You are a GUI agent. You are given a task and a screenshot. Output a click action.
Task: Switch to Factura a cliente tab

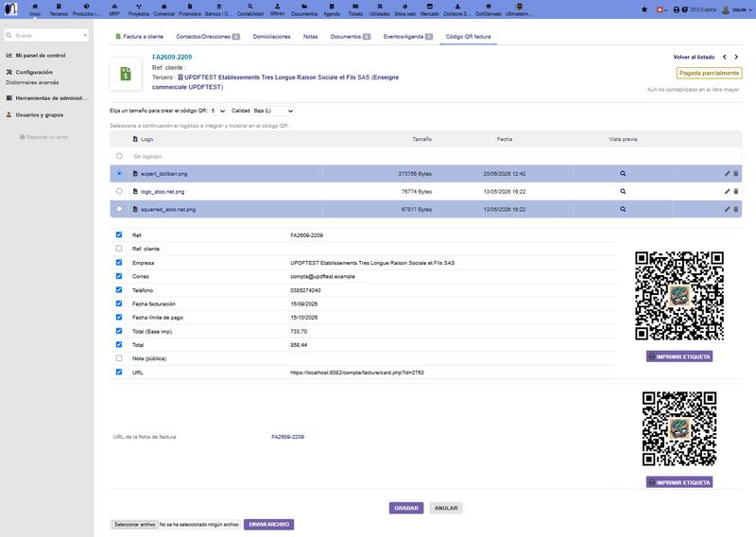coord(139,37)
